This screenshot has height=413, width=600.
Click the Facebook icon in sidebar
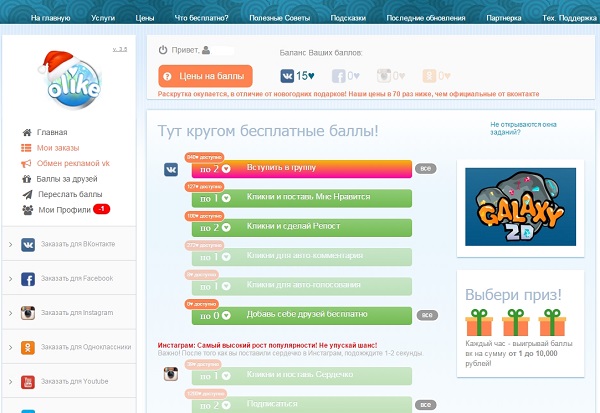pos(28,279)
